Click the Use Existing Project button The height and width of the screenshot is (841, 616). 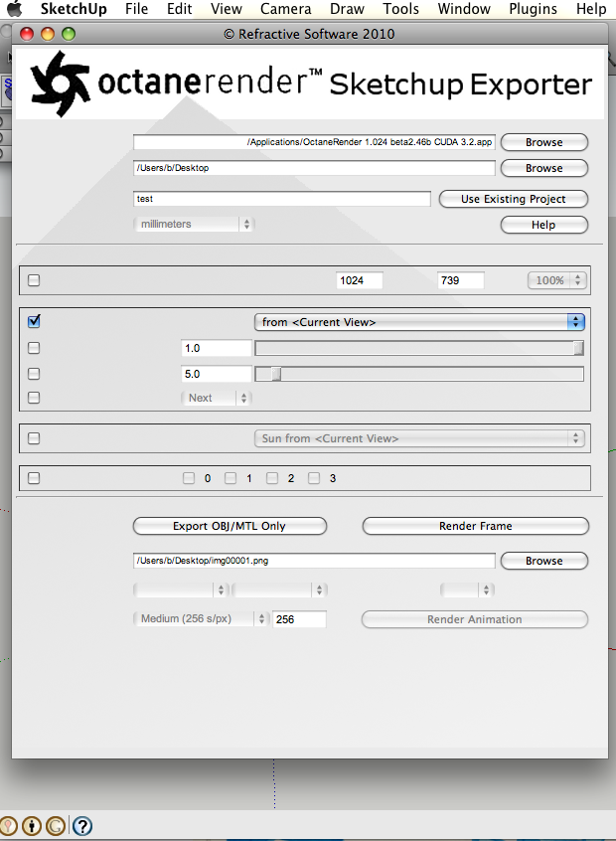point(513,199)
